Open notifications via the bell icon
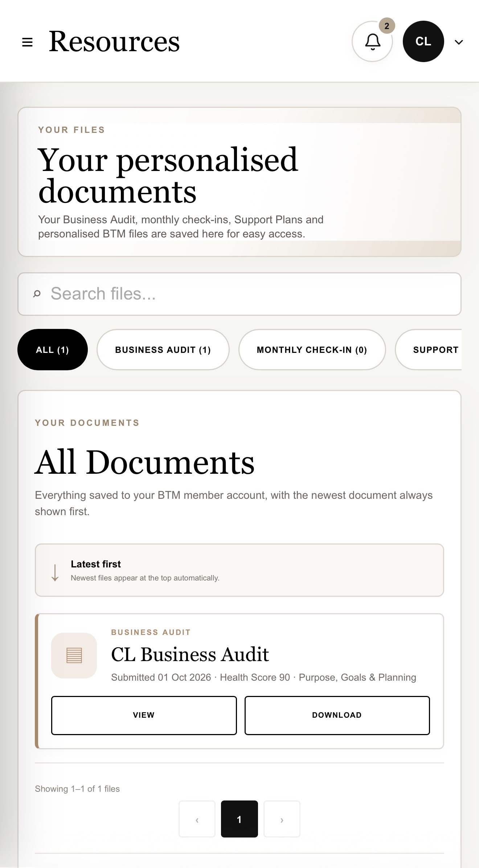Screen dimensions: 479x868 372,41
